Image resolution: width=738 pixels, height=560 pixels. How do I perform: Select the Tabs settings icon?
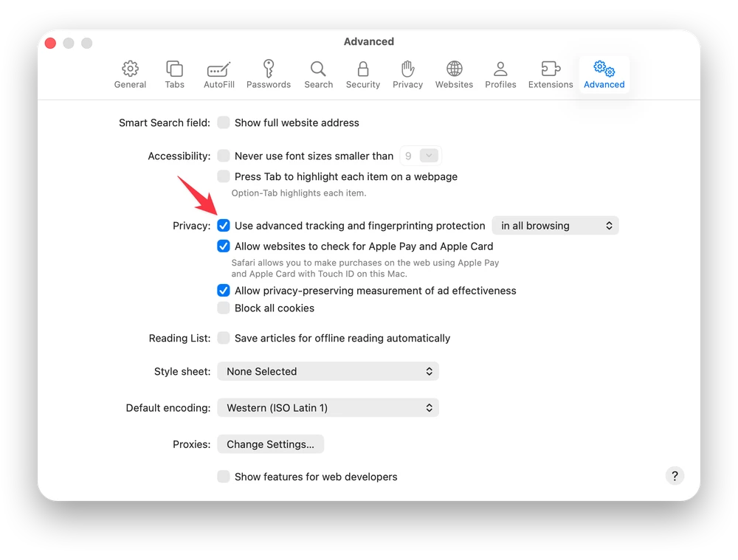(x=174, y=74)
